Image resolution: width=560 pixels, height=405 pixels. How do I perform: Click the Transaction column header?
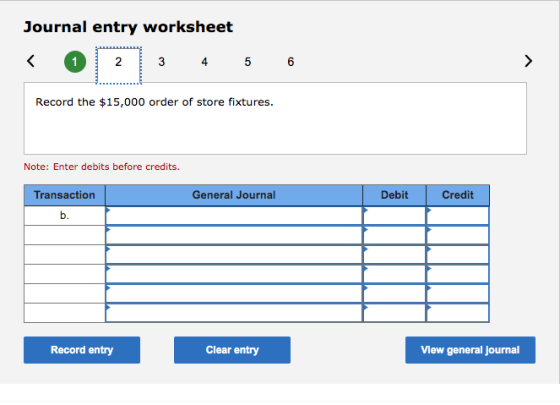tap(65, 195)
